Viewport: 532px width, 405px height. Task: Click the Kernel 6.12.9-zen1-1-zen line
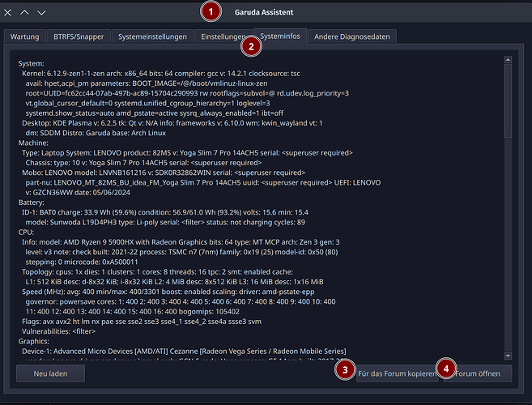point(161,74)
